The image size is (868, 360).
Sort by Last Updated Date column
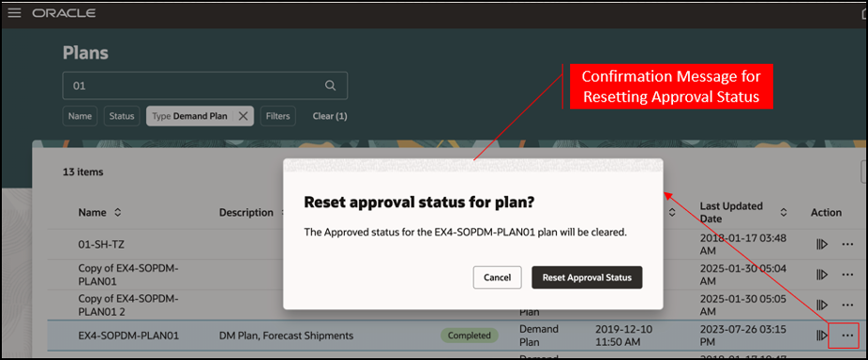[784, 212]
